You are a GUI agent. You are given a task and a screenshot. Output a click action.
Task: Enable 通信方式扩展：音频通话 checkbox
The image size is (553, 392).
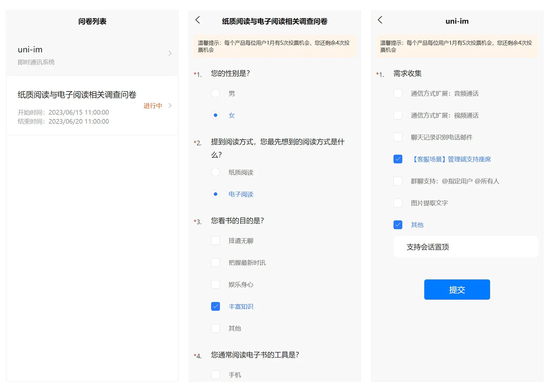398,93
